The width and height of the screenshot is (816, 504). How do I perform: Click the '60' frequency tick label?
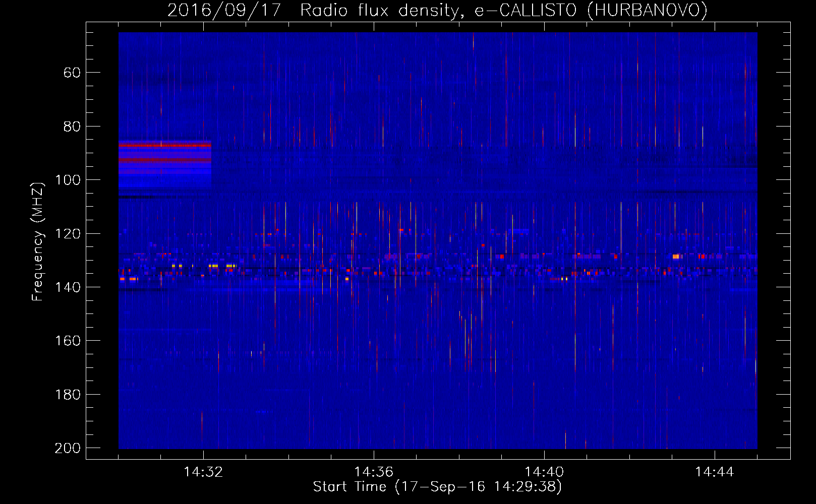pyautogui.click(x=72, y=73)
